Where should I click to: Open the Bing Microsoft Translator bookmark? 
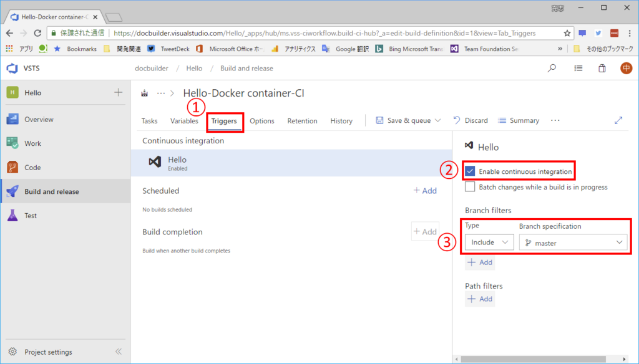tap(409, 49)
